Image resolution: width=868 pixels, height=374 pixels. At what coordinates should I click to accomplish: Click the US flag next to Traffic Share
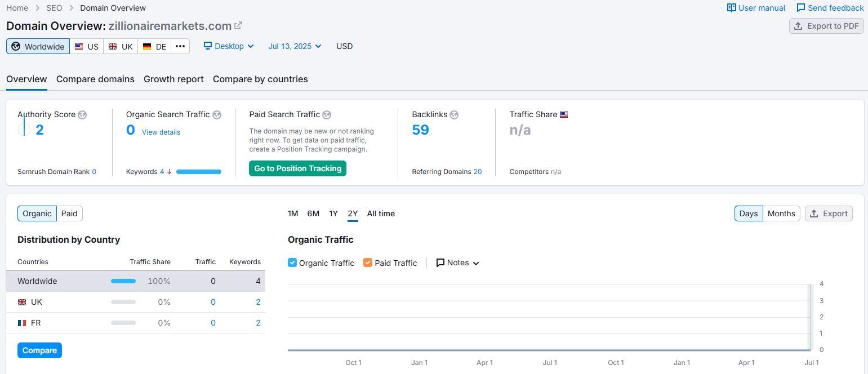coord(564,114)
